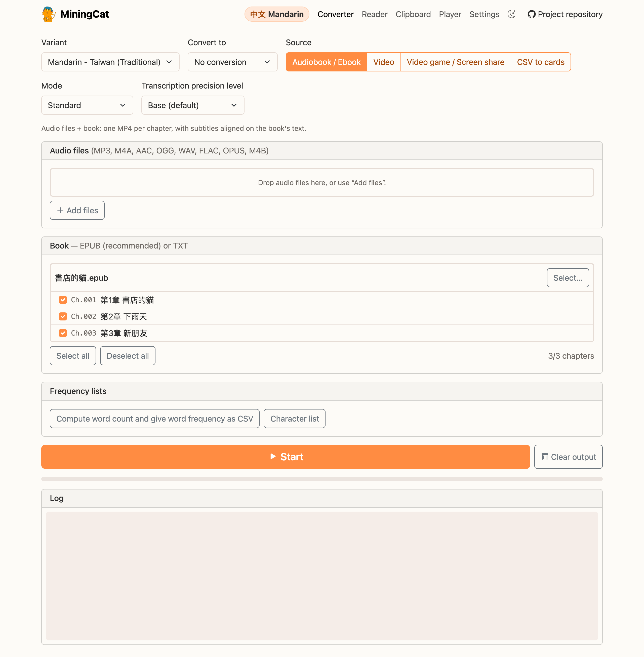Image resolution: width=644 pixels, height=657 pixels.
Task: Uncheck chapter Ch.001 書店的貓
Action: (63, 300)
